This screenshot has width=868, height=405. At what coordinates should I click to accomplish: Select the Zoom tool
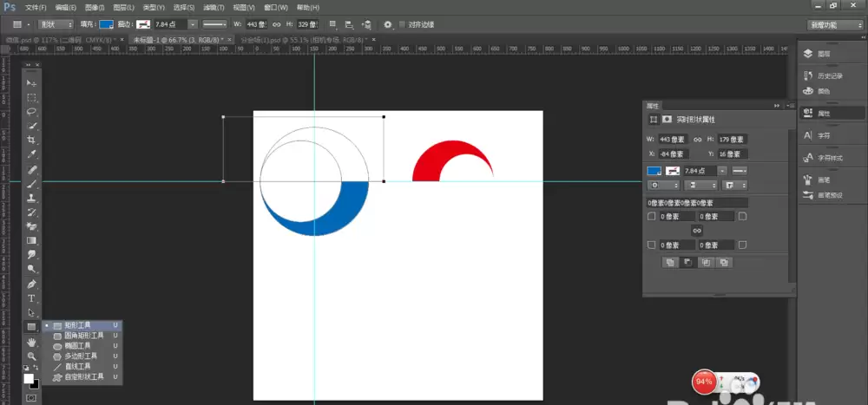31,356
